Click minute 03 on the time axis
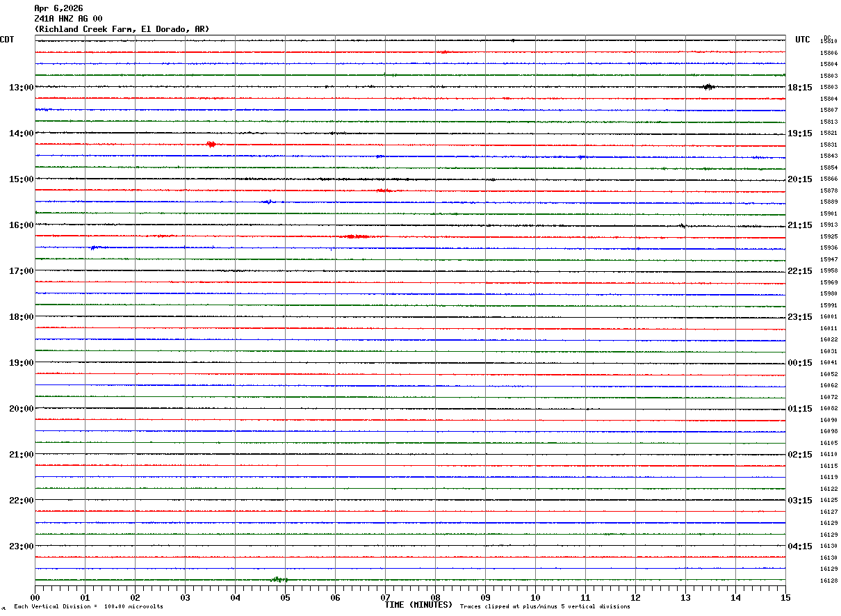Viewport: 841px width, 616px height. [185, 597]
